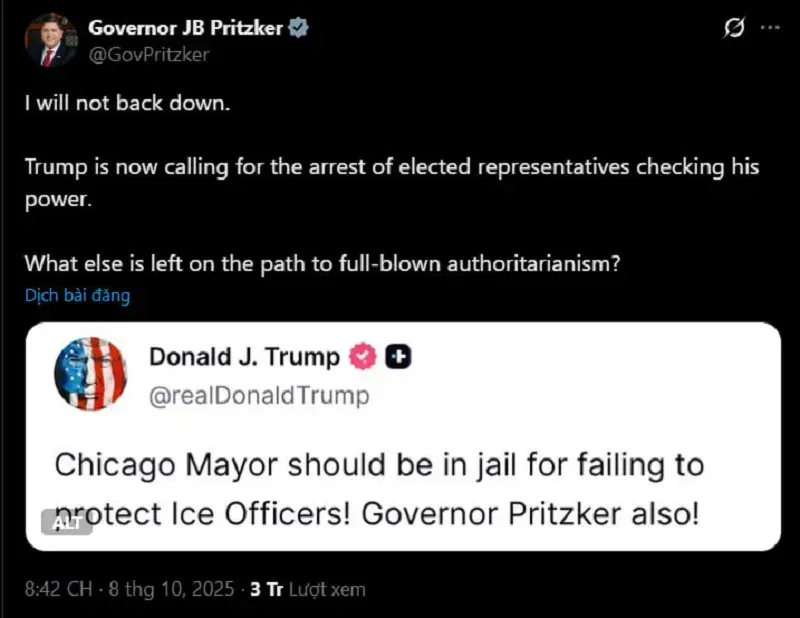Click the Governor JB Pritzker display name

pyautogui.click(x=185, y=28)
